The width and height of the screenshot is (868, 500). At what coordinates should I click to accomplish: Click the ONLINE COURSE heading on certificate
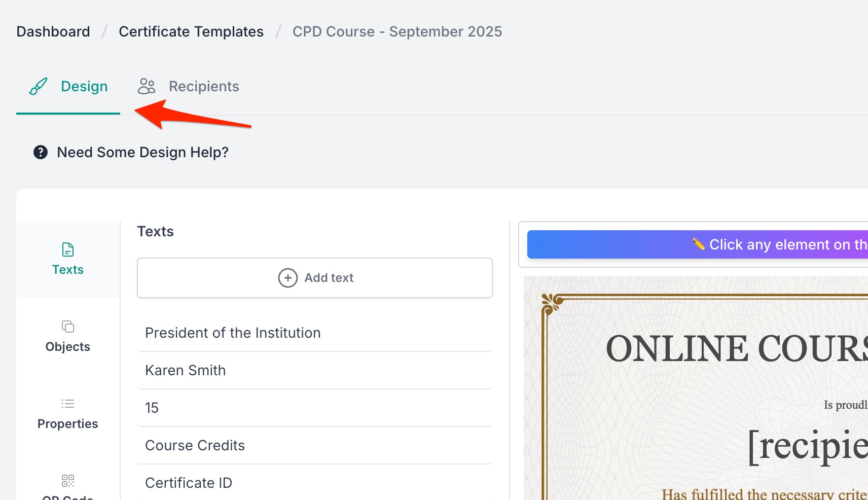(736, 349)
